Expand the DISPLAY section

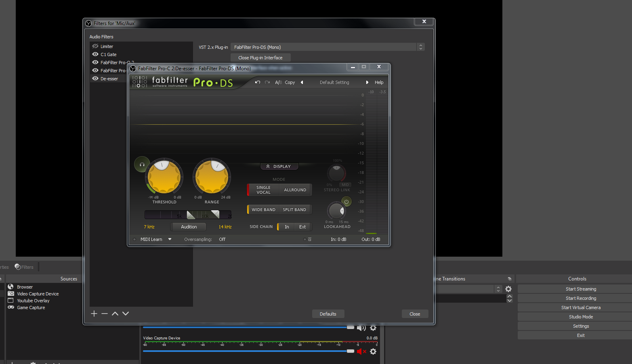[x=279, y=166]
